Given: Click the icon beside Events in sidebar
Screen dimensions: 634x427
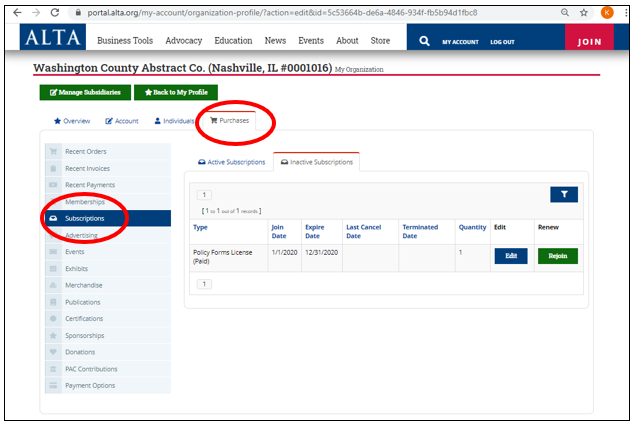Looking at the screenshot, I should point(53,252).
